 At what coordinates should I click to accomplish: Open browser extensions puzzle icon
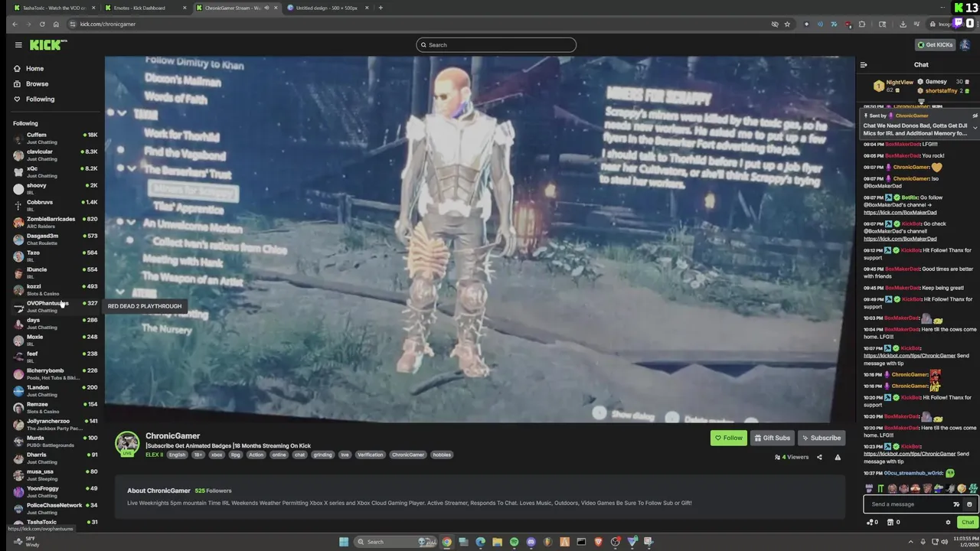pyautogui.click(x=862, y=24)
